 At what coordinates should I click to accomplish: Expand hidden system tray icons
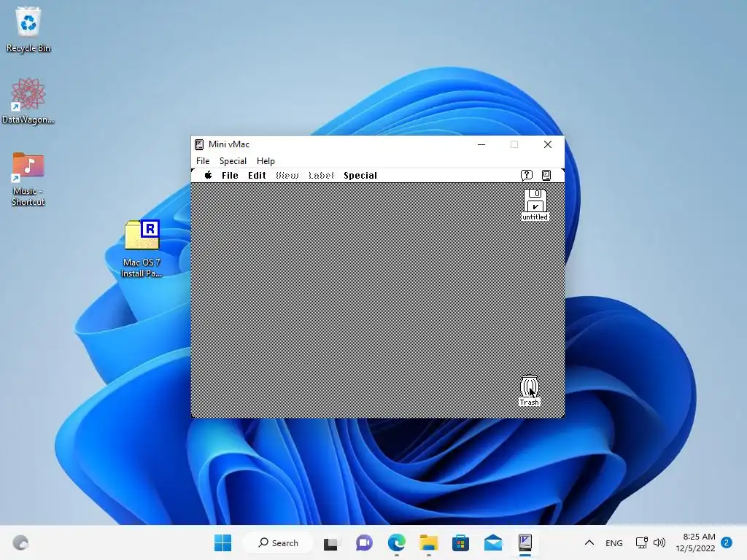click(x=589, y=542)
